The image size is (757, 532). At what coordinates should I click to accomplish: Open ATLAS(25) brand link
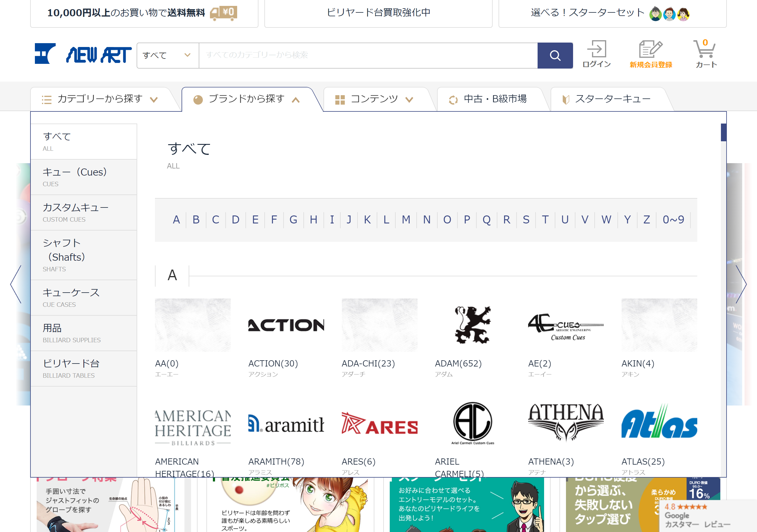coord(643,462)
